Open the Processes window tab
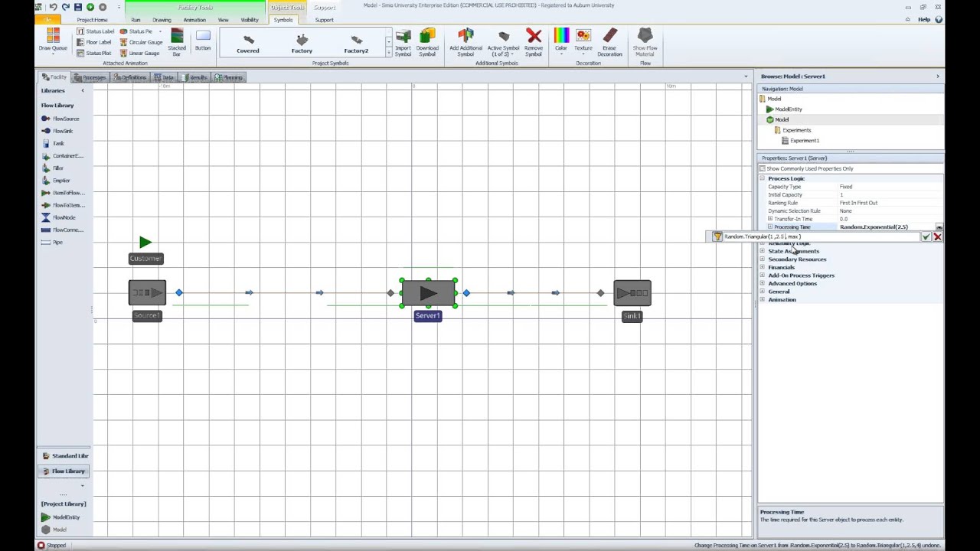The image size is (980, 551). [x=91, y=77]
